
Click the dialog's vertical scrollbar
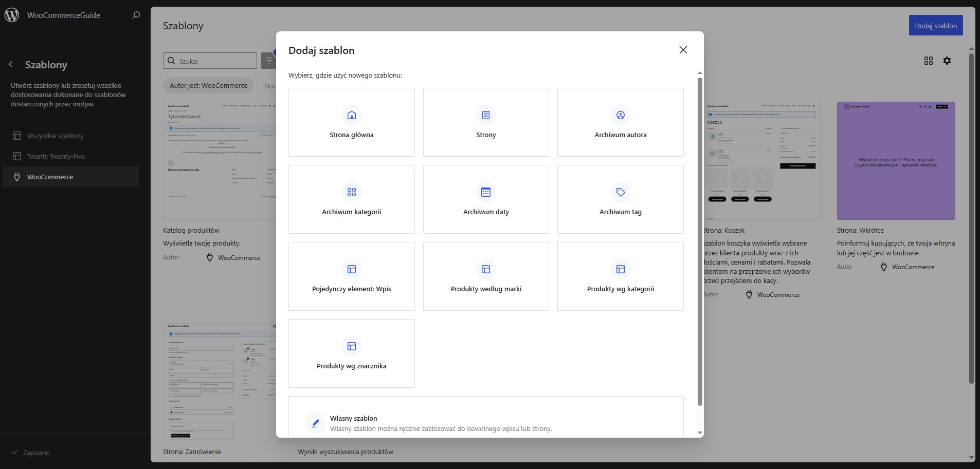(700, 241)
